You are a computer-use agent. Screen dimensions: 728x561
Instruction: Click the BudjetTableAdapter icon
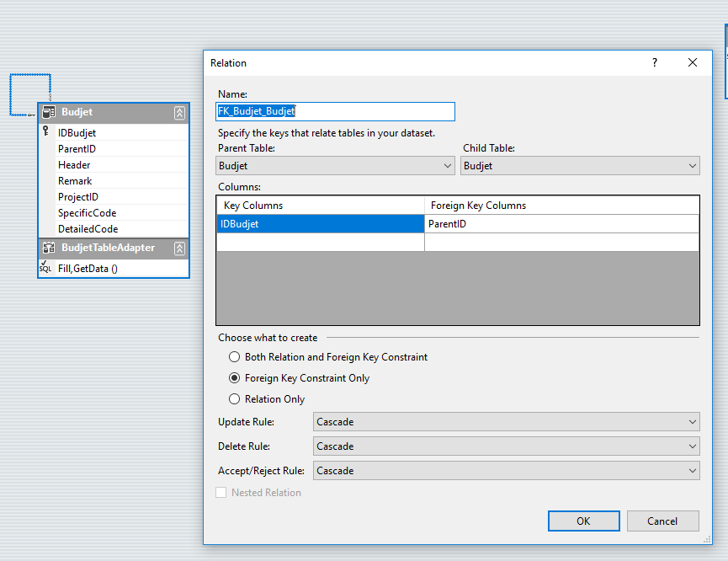pos(49,248)
